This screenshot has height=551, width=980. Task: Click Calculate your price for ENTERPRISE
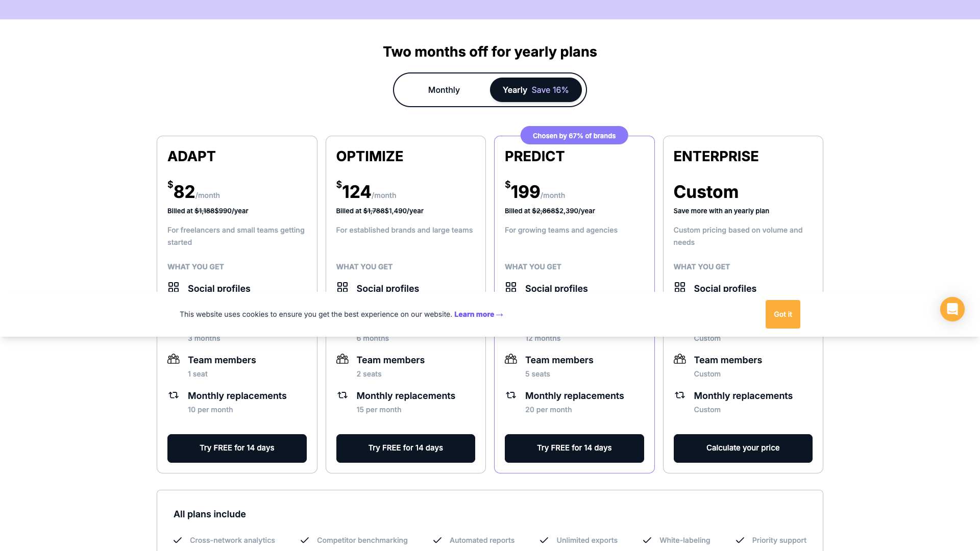point(743,448)
